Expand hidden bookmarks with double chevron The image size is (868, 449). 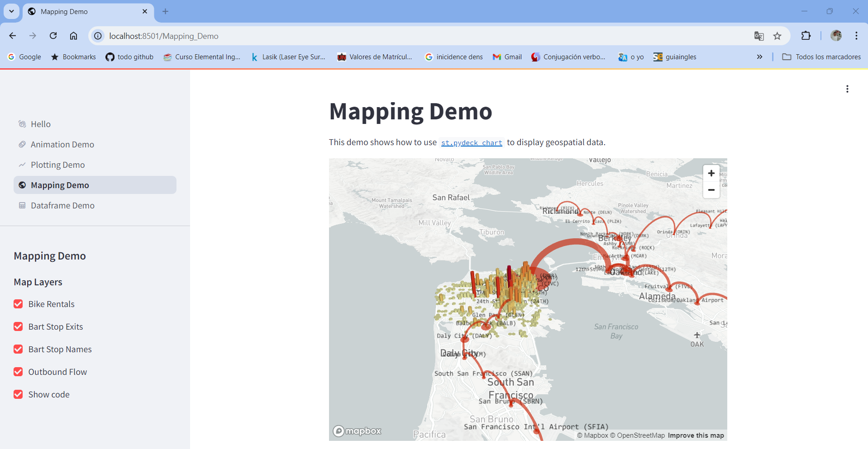coord(759,57)
